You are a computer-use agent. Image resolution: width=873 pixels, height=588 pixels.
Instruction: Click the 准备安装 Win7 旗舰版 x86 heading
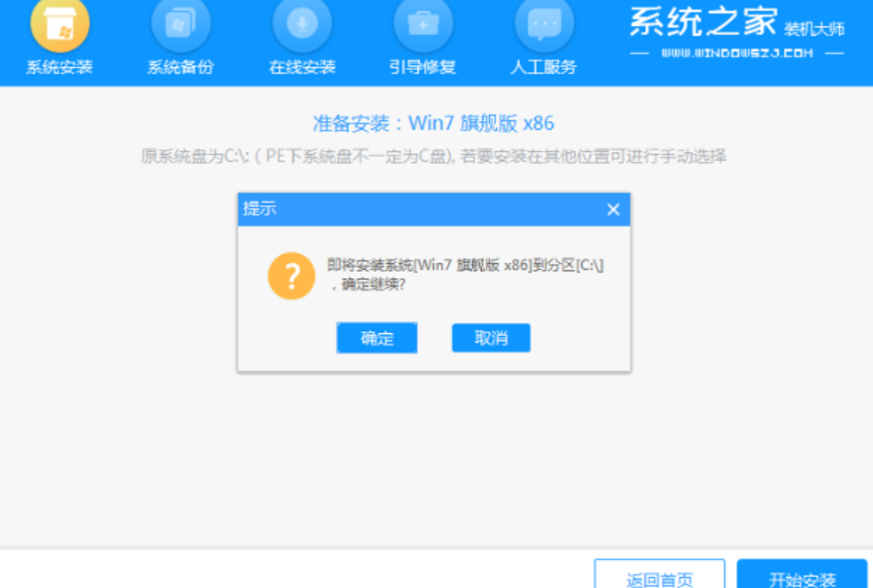point(433,123)
